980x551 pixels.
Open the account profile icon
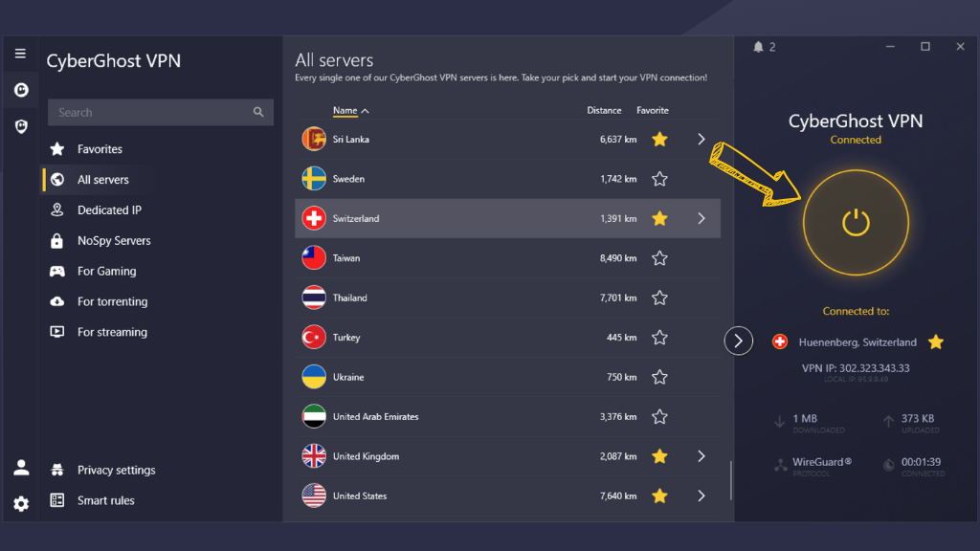pyautogui.click(x=20, y=467)
